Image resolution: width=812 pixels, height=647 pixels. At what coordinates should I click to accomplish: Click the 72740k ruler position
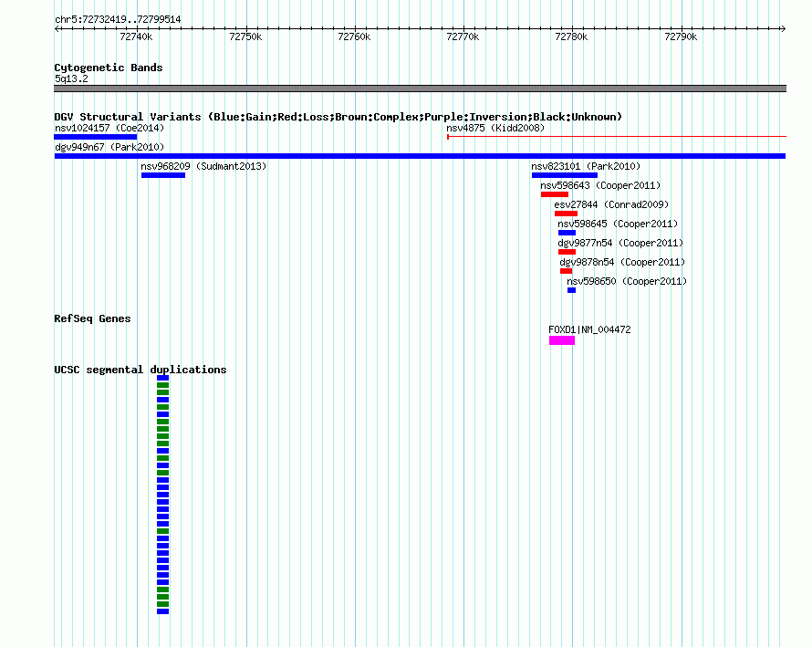point(136,37)
